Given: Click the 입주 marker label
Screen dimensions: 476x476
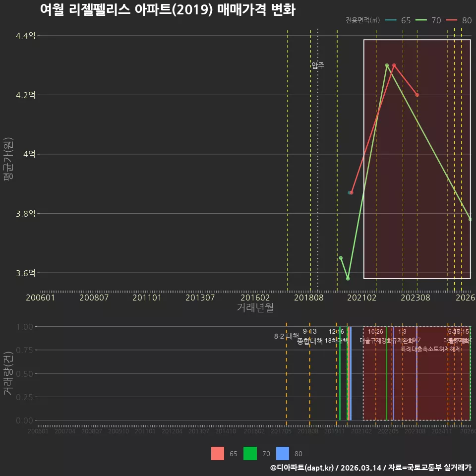Looking at the screenshot, I should tap(318, 65).
